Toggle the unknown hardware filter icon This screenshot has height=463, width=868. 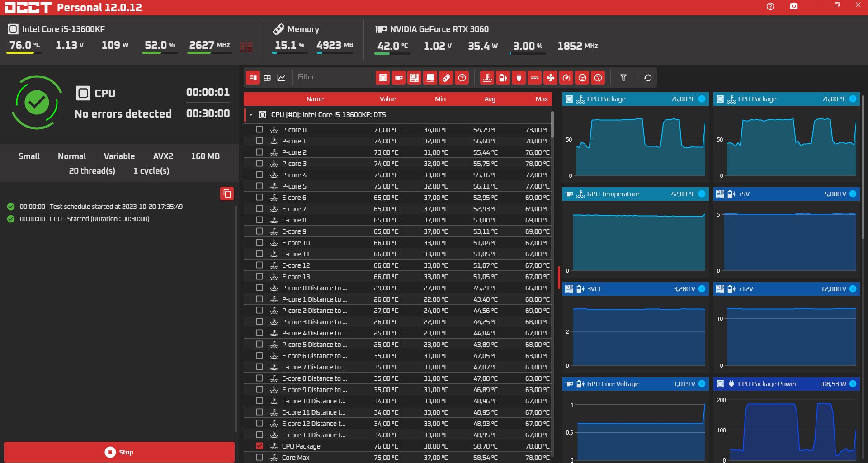[462, 78]
